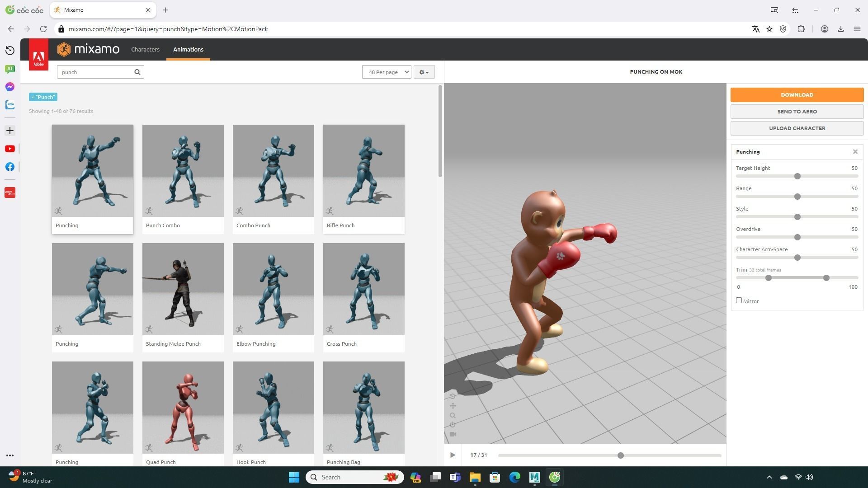Screen dimensions: 868x488
Task: Click the zoom icon in viewport
Action: [x=453, y=415]
